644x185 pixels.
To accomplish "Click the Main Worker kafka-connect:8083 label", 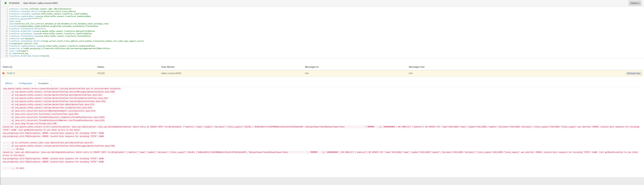I will click(x=41, y=3).
